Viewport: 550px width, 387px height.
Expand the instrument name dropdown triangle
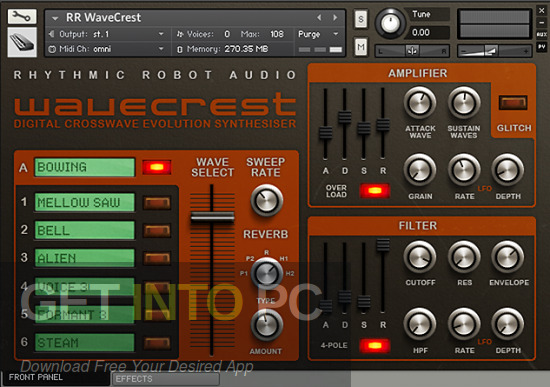tap(55, 18)
